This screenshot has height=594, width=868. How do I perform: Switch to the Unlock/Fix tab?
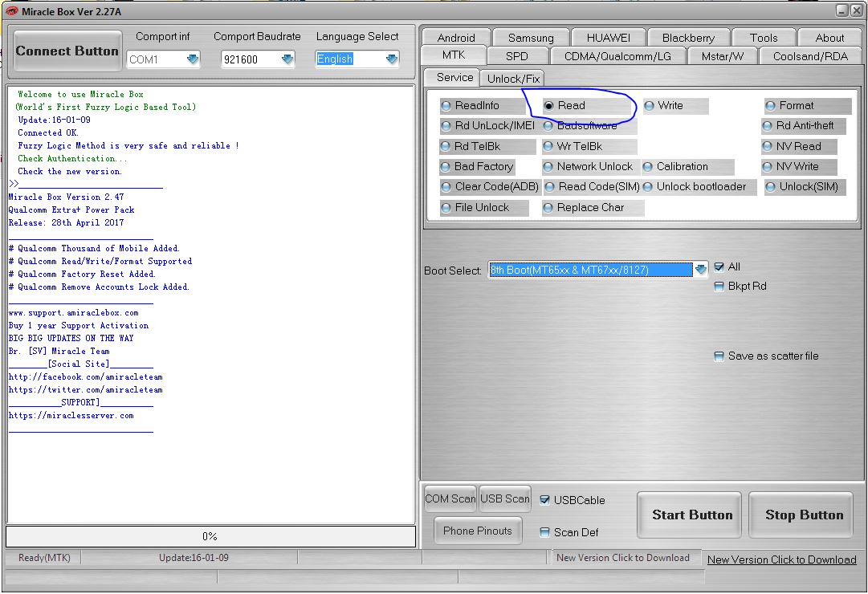tap(511, 78)
